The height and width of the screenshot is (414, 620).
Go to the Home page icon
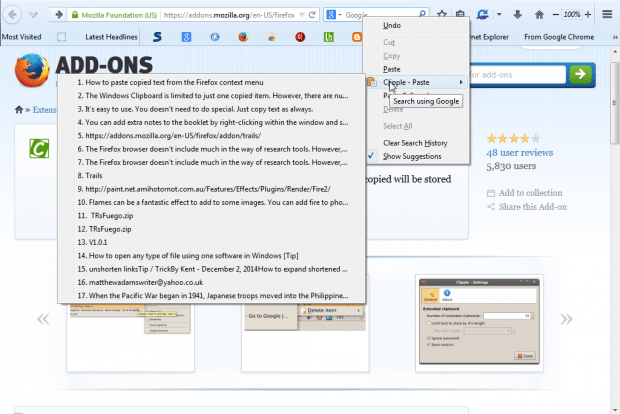pos(539,15)
